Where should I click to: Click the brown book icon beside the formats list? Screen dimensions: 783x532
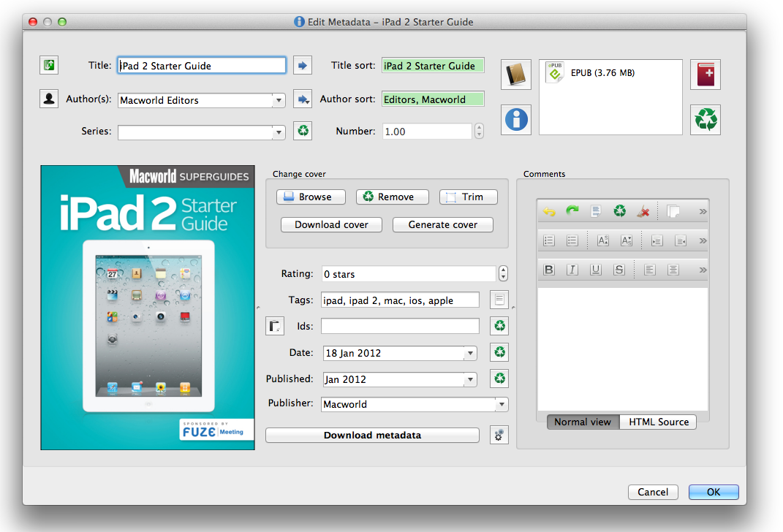coord(516,75)
